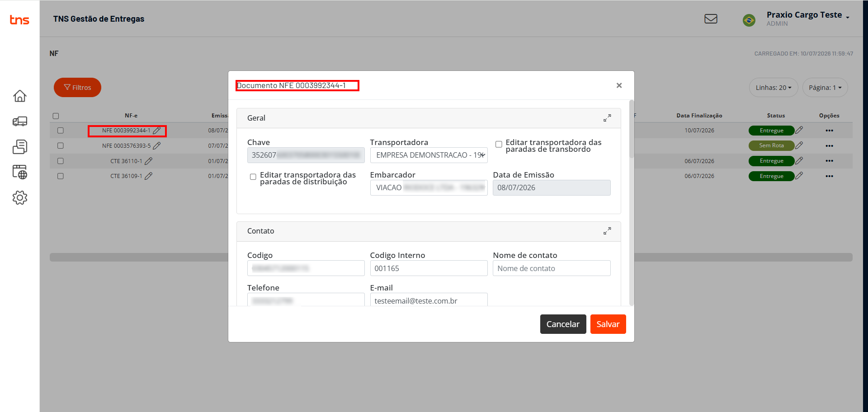The image size is (868, 412).
Task: Edit the status of the NFE 0003992344-1 row
Action: 799,130
